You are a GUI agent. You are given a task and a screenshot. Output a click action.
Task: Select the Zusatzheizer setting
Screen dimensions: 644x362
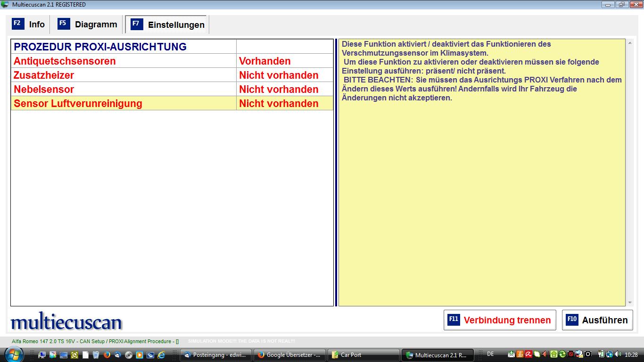(x=124, y=75)
